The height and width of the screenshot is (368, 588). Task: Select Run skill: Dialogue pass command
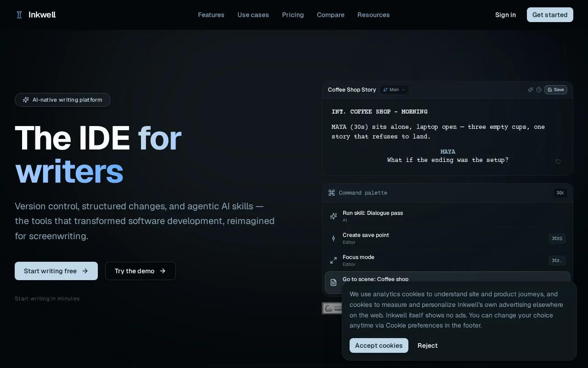coord(447,216)
